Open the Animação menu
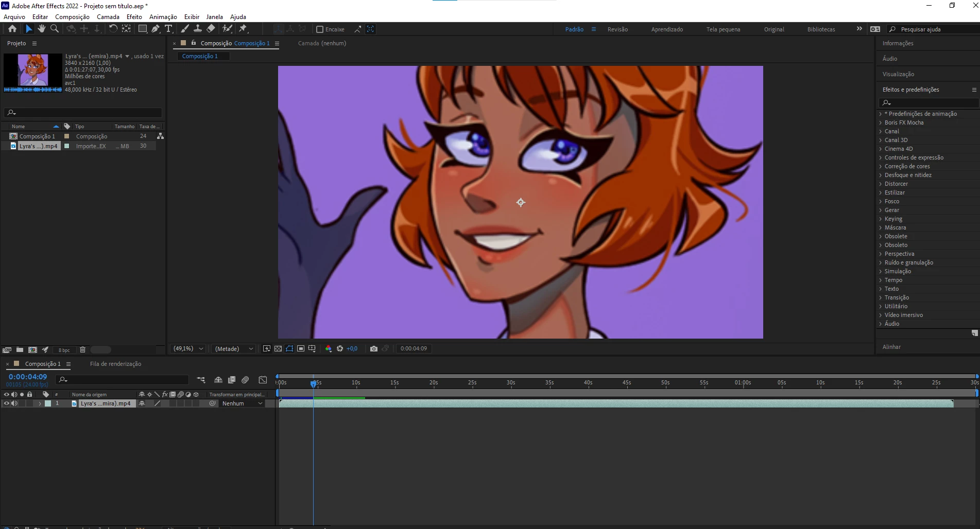This screenshot has height=529, width=980. tap(163, 17)
